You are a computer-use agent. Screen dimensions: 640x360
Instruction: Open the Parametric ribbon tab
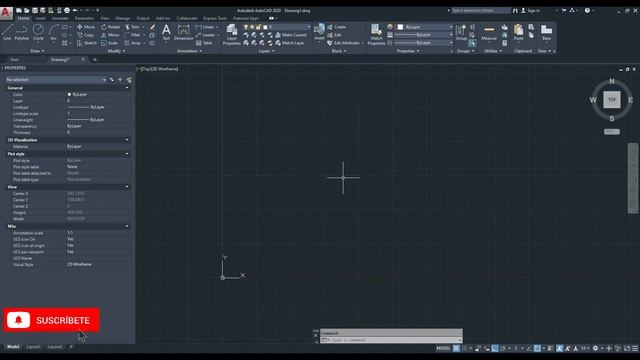pyautogui.click(x=84, y=18)
